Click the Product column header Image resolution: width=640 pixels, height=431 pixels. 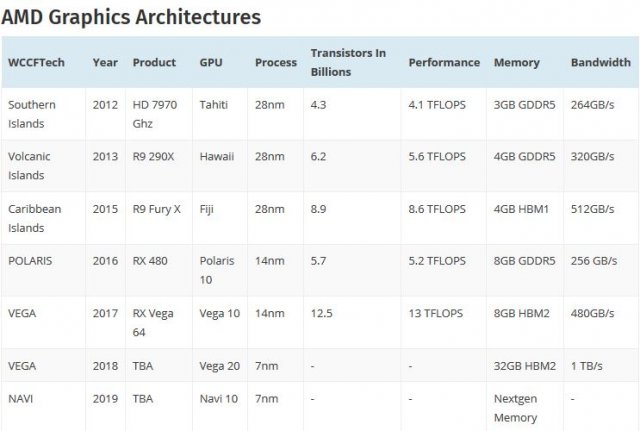pos(154,62)
